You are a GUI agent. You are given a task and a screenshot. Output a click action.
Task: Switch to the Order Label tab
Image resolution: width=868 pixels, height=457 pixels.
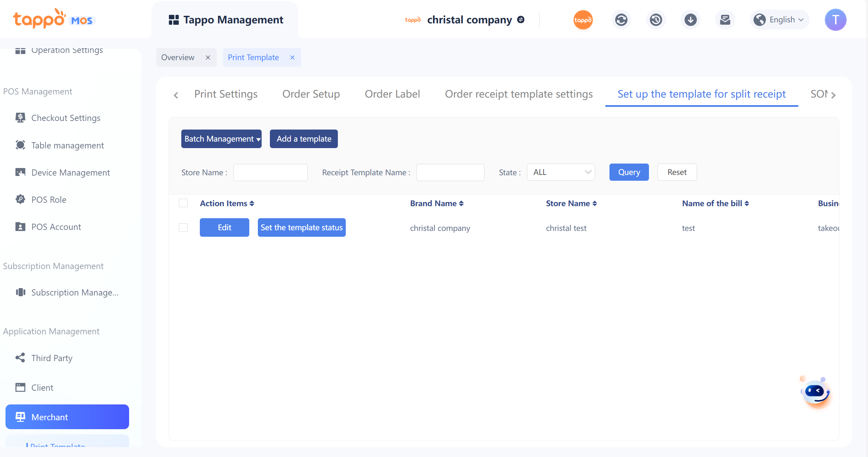pyautogui.click(x=392, y=94)
